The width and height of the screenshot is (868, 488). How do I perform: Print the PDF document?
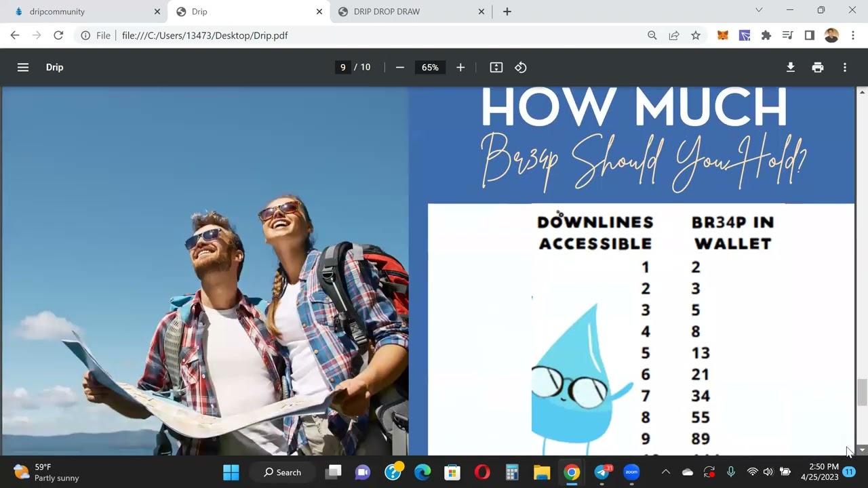[x=818, y=67]
